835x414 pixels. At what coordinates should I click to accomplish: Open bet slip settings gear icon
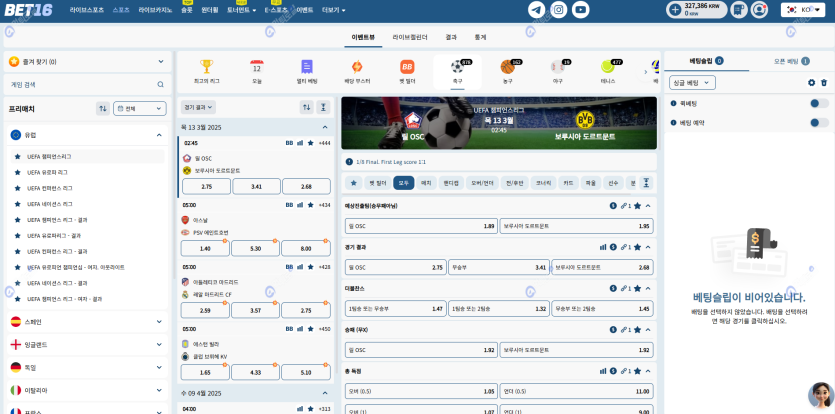812,83
